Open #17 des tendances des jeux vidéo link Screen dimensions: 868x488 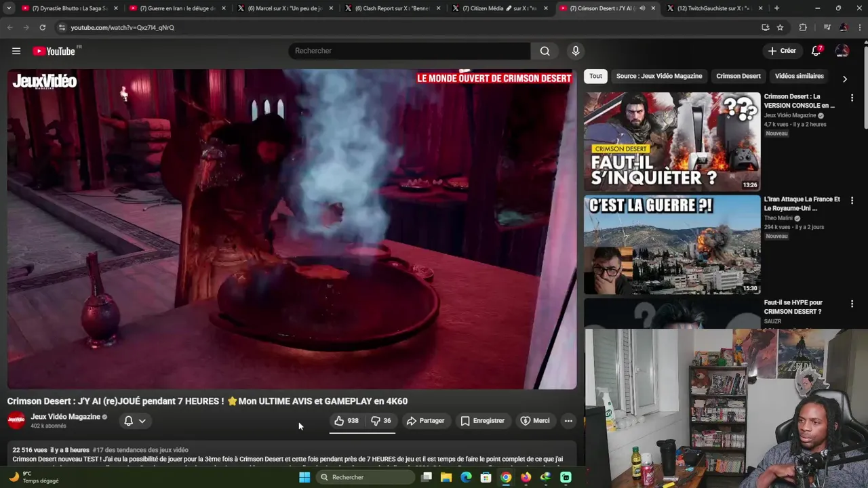click(x=140, y=450)
